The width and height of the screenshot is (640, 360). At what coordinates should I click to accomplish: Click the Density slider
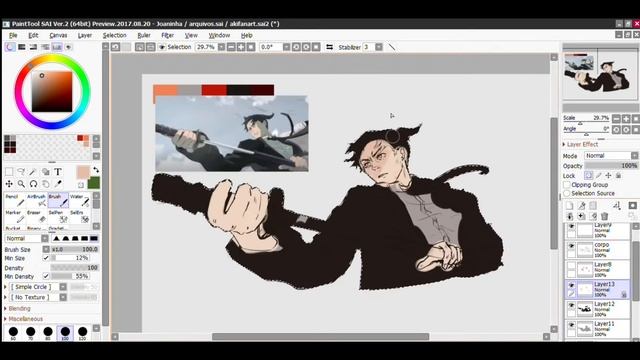(75, 268)
